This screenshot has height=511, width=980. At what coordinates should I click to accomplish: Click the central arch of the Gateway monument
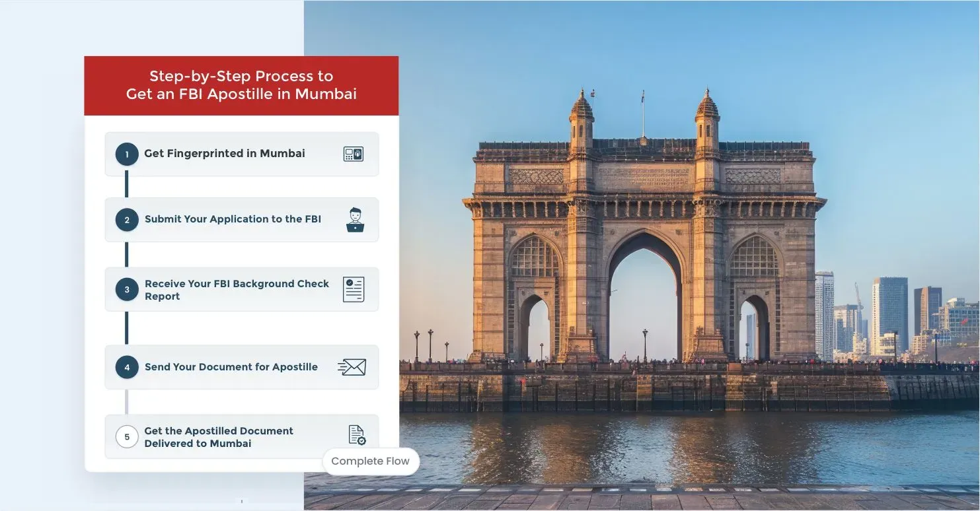click(x=644, y=297)
